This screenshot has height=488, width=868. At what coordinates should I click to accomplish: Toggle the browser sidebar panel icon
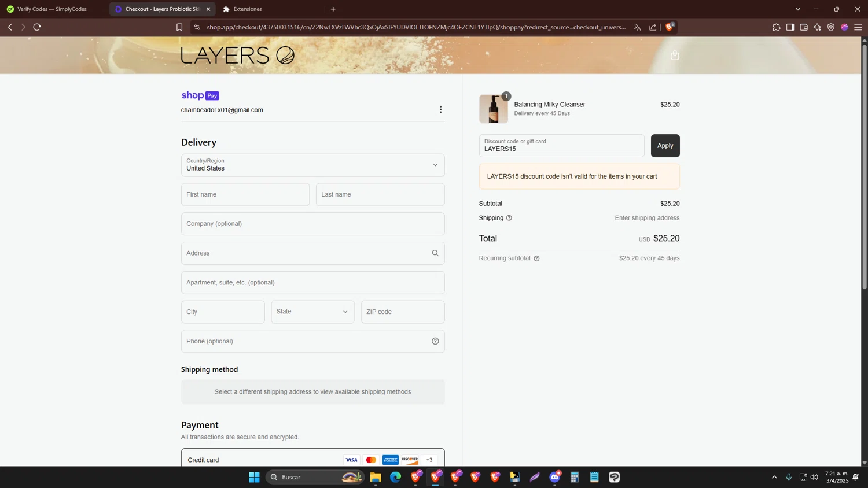click(790, 27)
